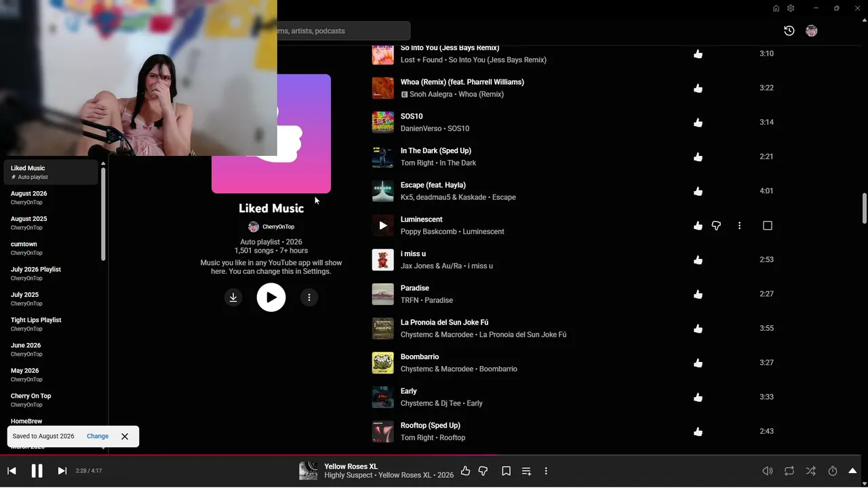Viewport: 868px width, 488px height.
Task: Open the Yellow Roses XL player thumbnail
Action: click(x=309, y=471)
